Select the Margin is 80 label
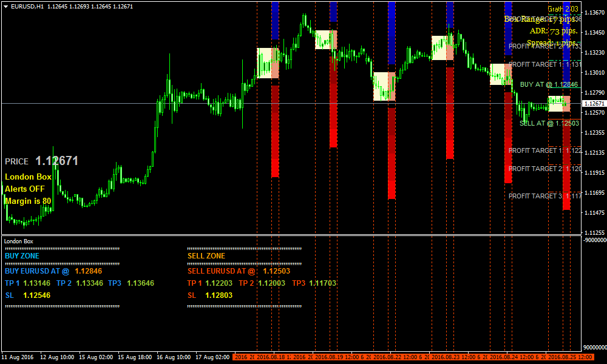Image resolution: width=607 pixels, height=364 pixels. pos(28,200)
